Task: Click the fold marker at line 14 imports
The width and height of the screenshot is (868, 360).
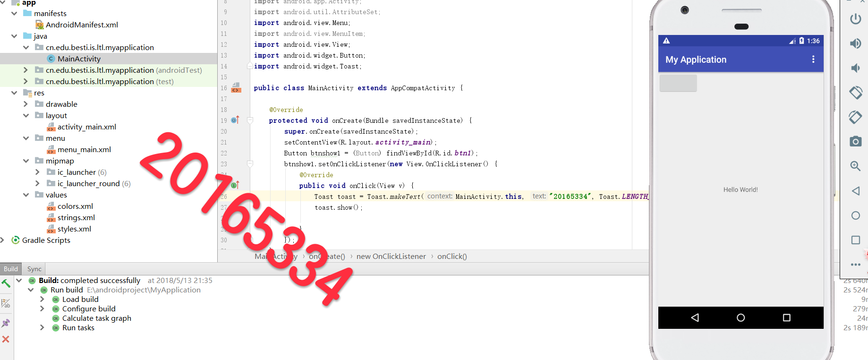Action: click(x=250, y=66)
